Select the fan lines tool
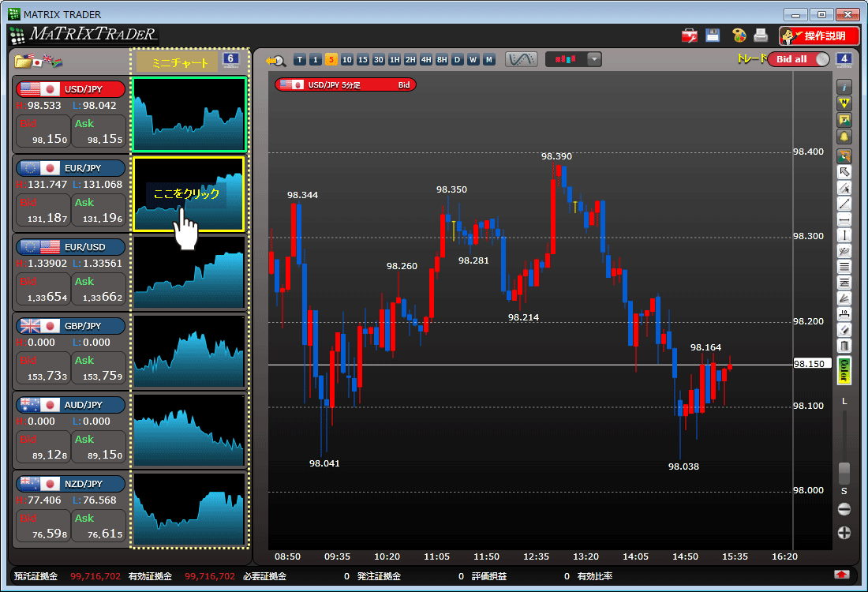The image size is (868, 592). click(x=844, y=298)
